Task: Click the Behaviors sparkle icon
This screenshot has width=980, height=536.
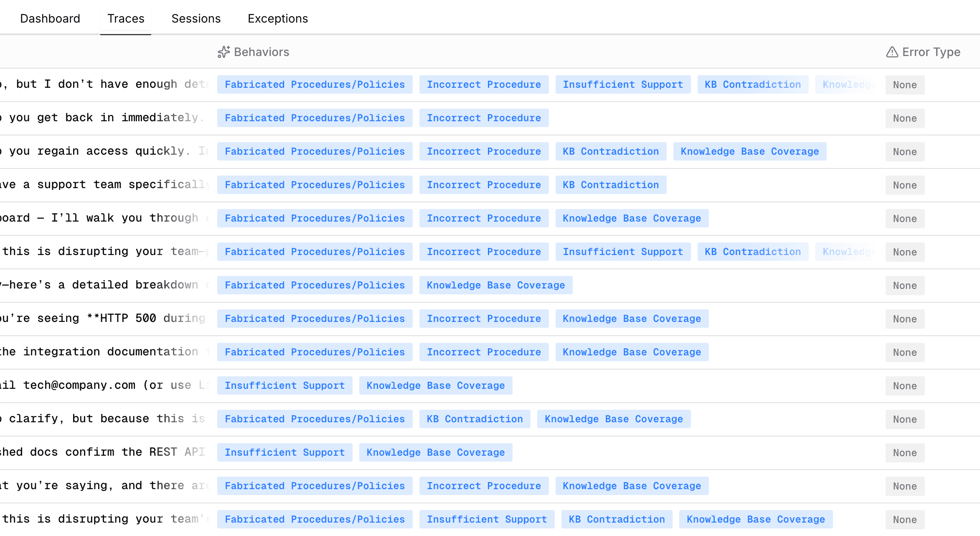Action: [223, 52]
